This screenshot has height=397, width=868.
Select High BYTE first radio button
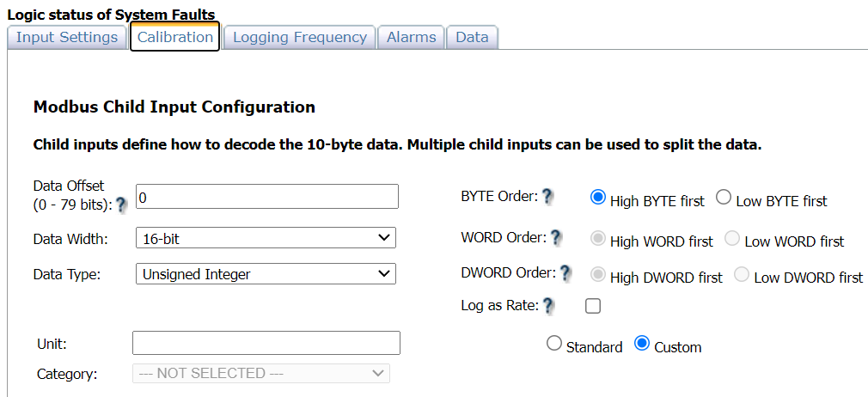(x=598, y=198)
